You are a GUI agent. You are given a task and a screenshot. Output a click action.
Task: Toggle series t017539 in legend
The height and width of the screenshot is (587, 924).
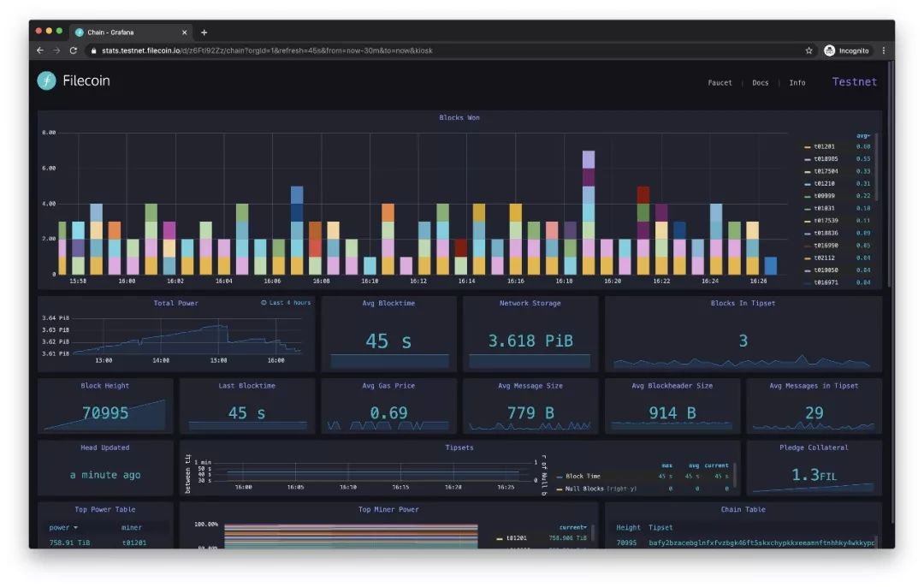coord(826,221)
